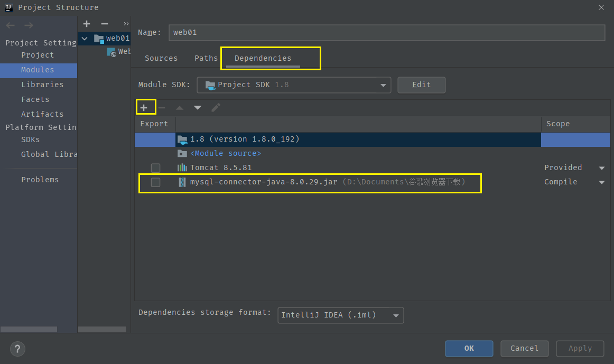Select the <Module source> row
614x364 pixels.
(373, 153)
